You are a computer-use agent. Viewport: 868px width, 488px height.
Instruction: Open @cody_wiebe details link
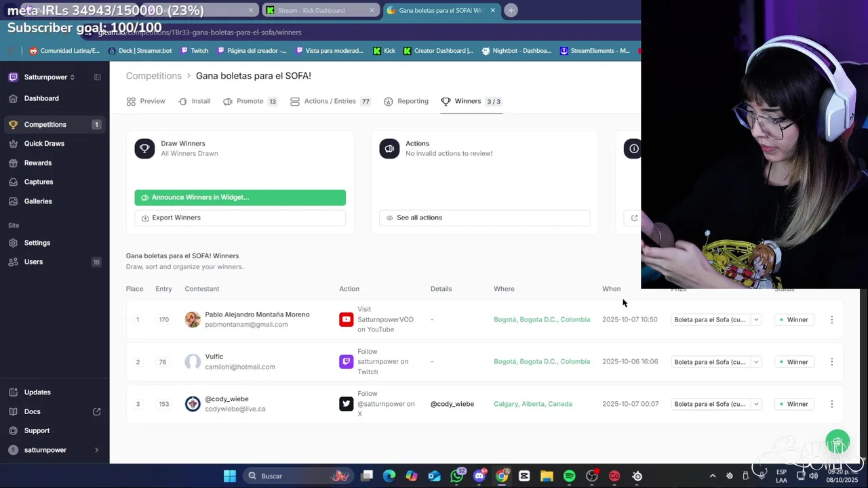pos(452,404)
